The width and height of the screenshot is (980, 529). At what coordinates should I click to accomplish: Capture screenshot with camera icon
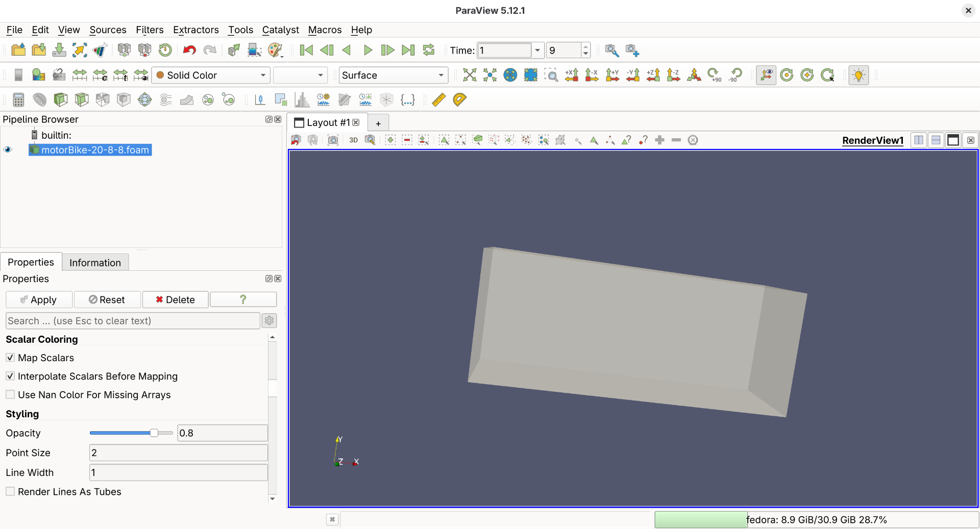(333, 140)
